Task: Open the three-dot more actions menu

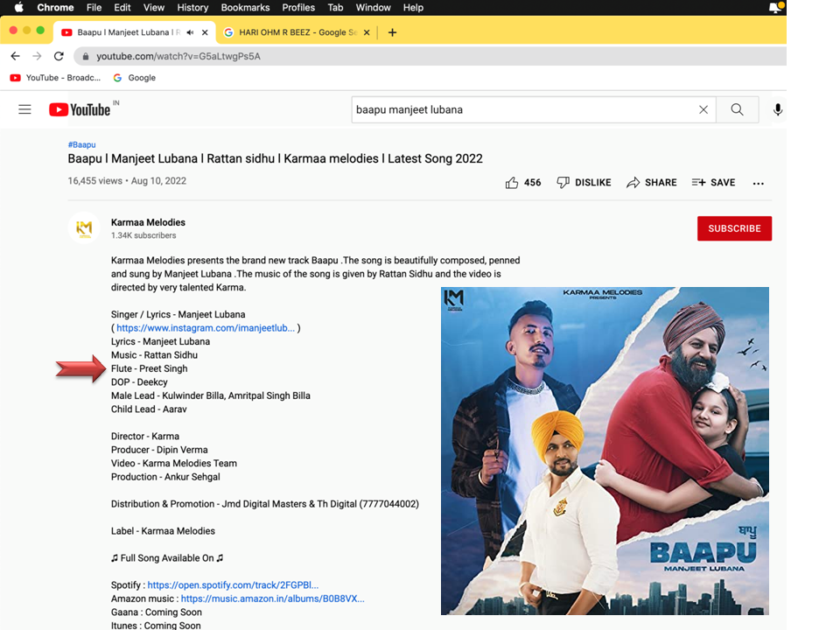Action: pos(758,183)
